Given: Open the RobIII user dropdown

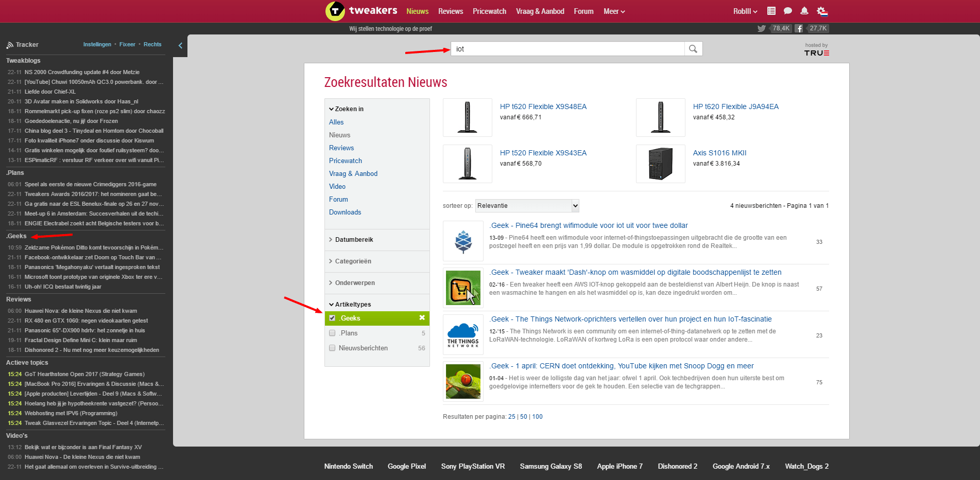Looking at the screenshot, I should [x=745, y=11].
